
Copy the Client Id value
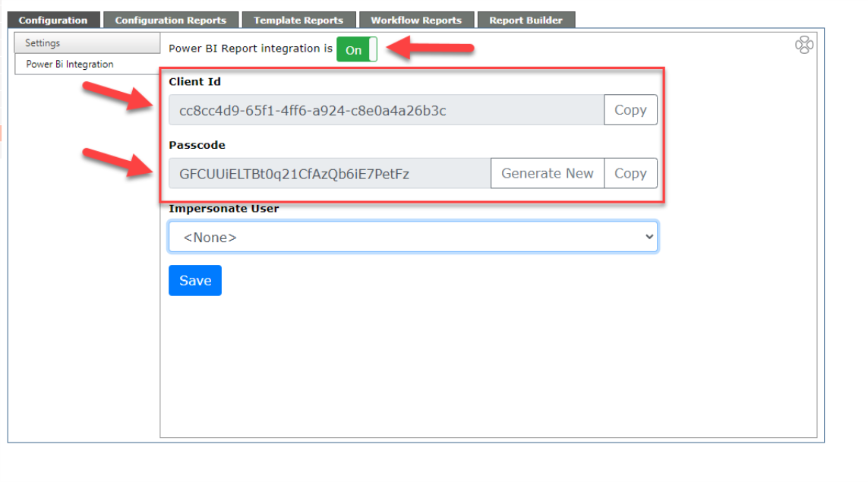click(630, 109)
